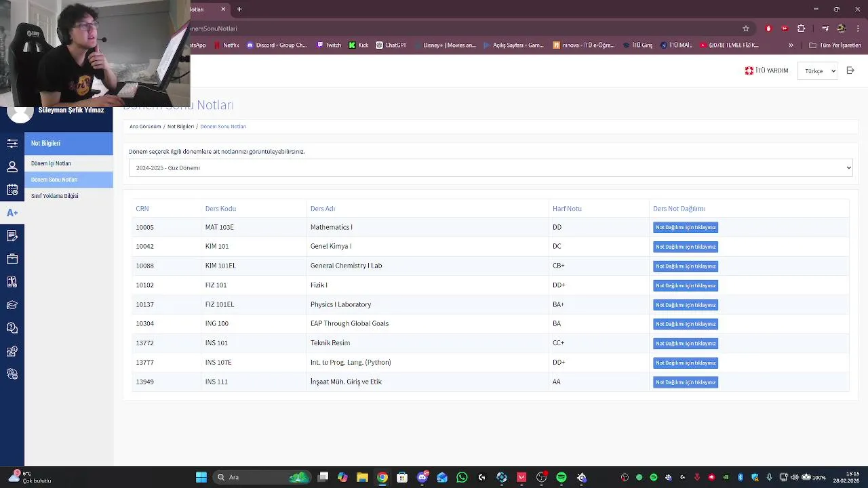The image size is (868, 488).
Task: Open a new browser tab
Action: tap(239, 9)
